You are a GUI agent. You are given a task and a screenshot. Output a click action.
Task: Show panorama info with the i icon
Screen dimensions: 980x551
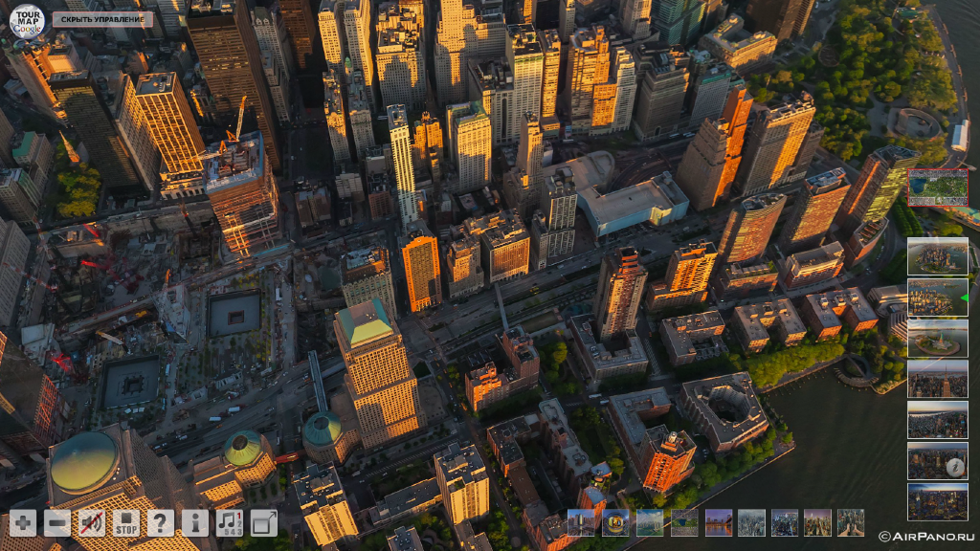click(x=195, y=523)
